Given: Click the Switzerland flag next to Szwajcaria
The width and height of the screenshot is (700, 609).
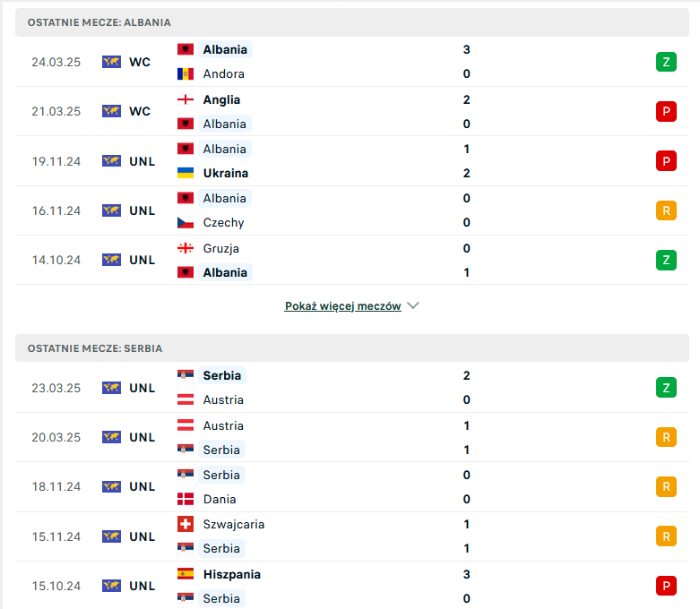Looking at the screenshot, I should (x=186, y=524).
